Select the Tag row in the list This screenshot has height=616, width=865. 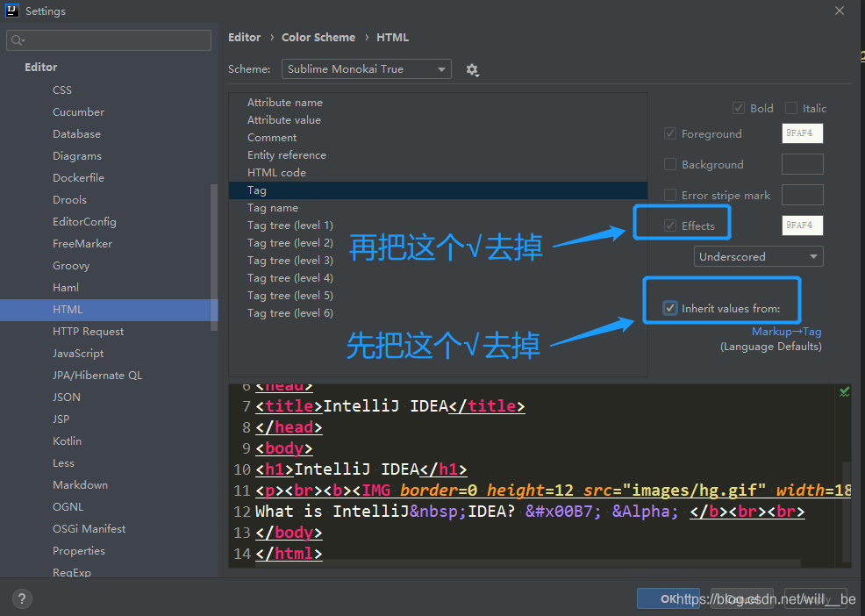tap(438, 190)
